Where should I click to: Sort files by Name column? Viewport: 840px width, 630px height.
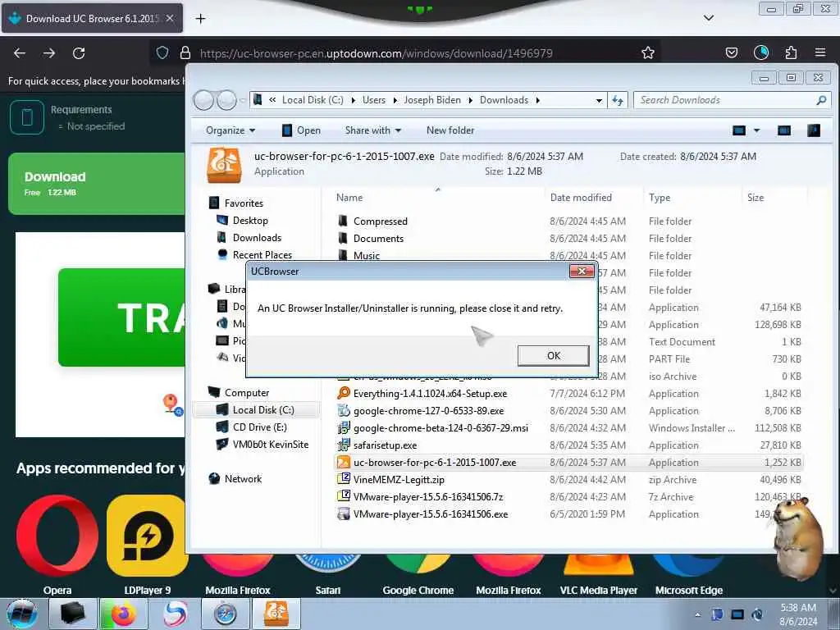coord(349,198)
